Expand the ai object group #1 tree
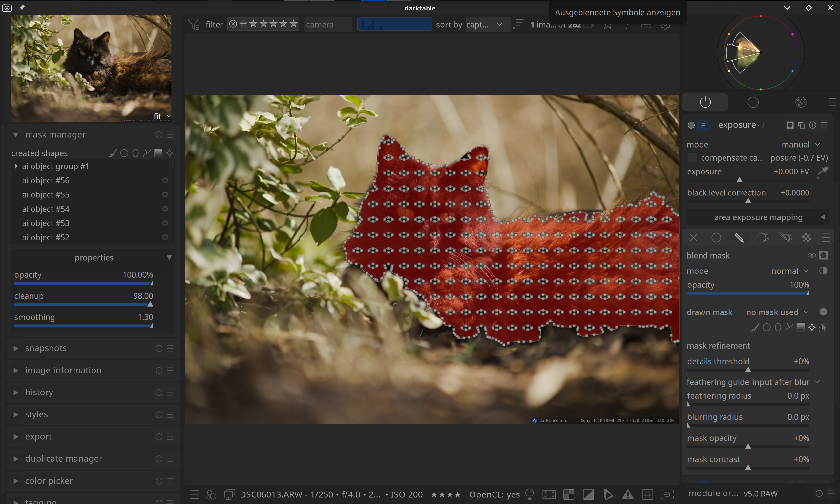This screenshot has height=504, width=840. tap(16, 166)
